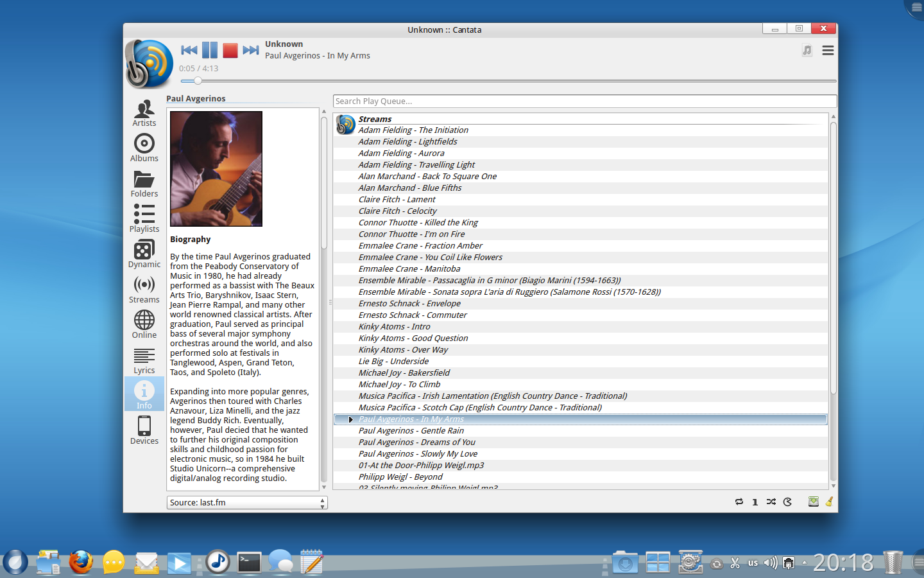Select currently playing 'Paul Avgerinos - In My Arms'
The width and height of the screenshot is (924, 578).
click(580, 419)
